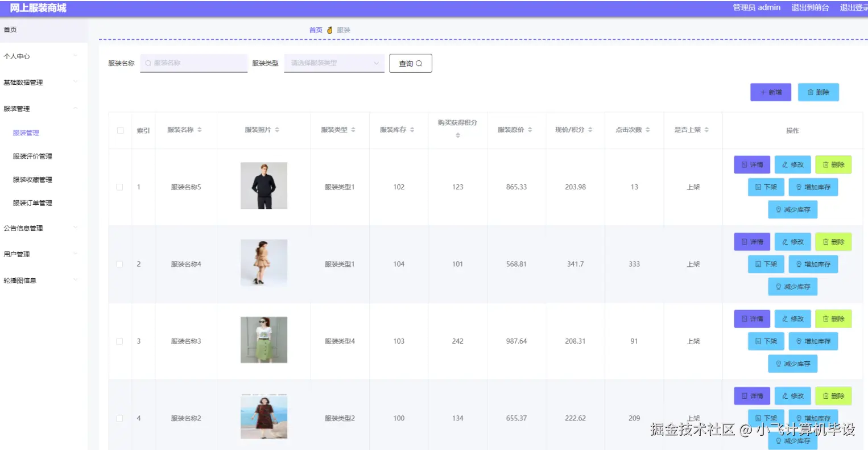Click 减少库存 for 服装名称3 row
This screenshot has width=868, height=450.
[x=793, y=364]
